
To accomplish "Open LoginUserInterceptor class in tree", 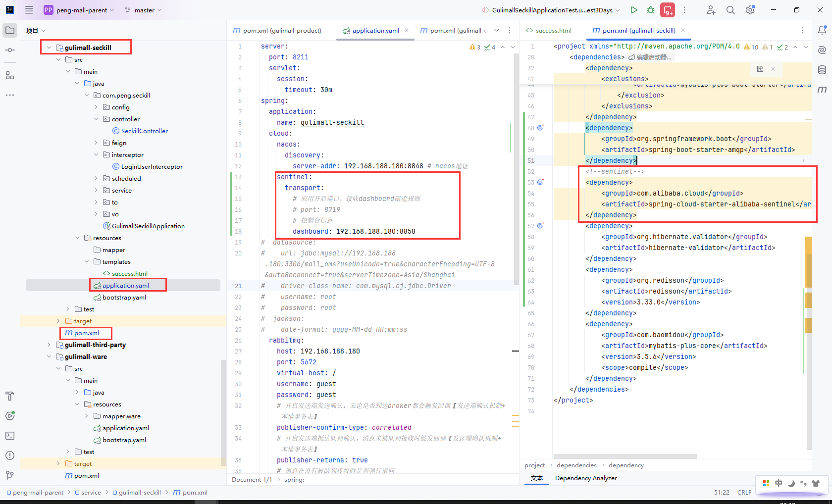I will (152, 166).
